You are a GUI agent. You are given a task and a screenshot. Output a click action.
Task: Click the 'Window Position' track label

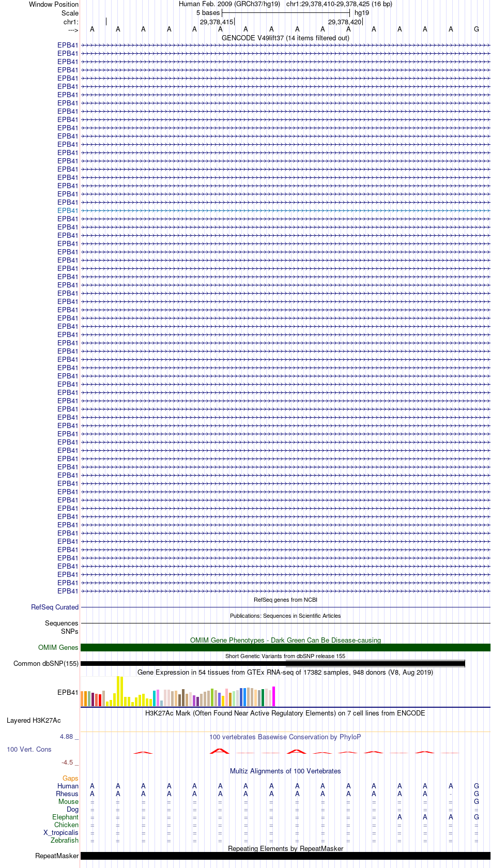pyautogui.click(x=54, y=4)
